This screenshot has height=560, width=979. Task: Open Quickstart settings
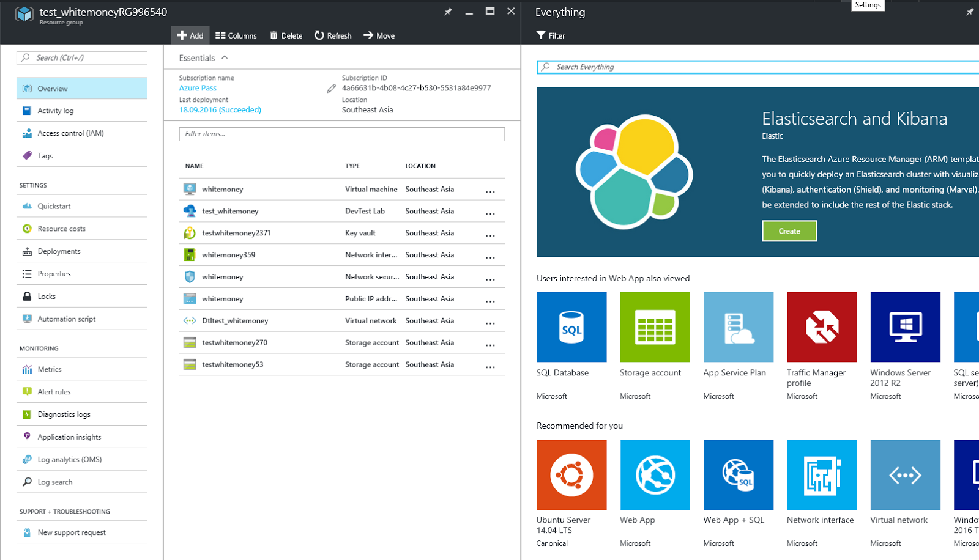(82, 206)
